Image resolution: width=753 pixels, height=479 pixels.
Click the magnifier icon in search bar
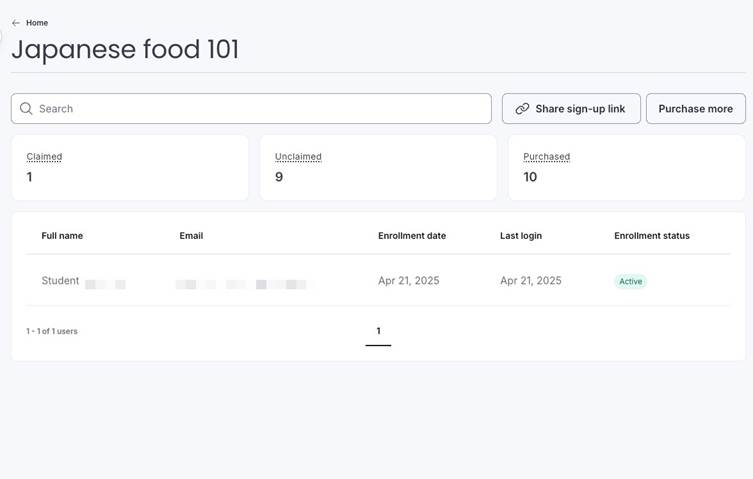pyautogui.click(x=26, y=109)
